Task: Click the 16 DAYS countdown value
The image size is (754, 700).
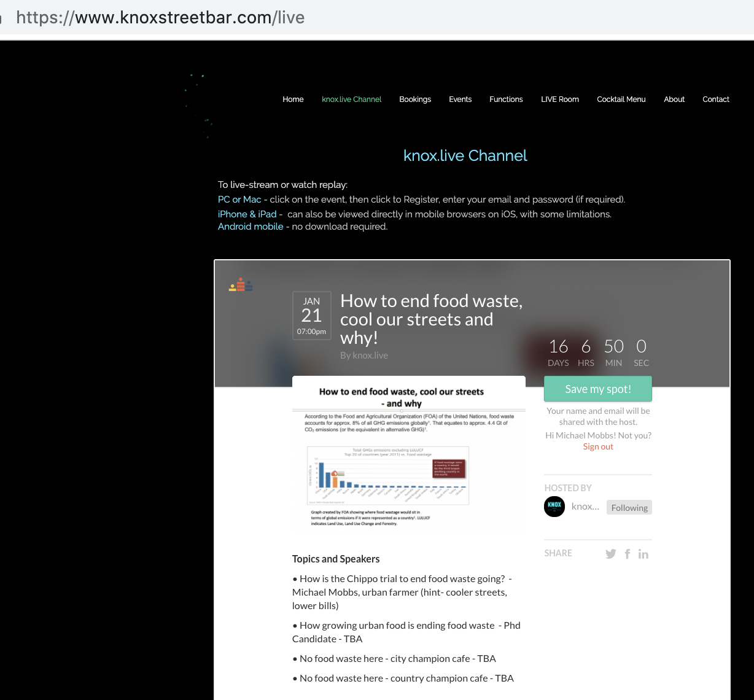Action: coord(558,353)
